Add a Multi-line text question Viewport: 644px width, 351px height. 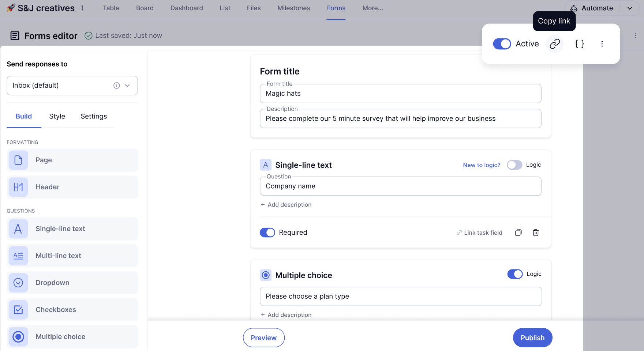pos(72,256)
